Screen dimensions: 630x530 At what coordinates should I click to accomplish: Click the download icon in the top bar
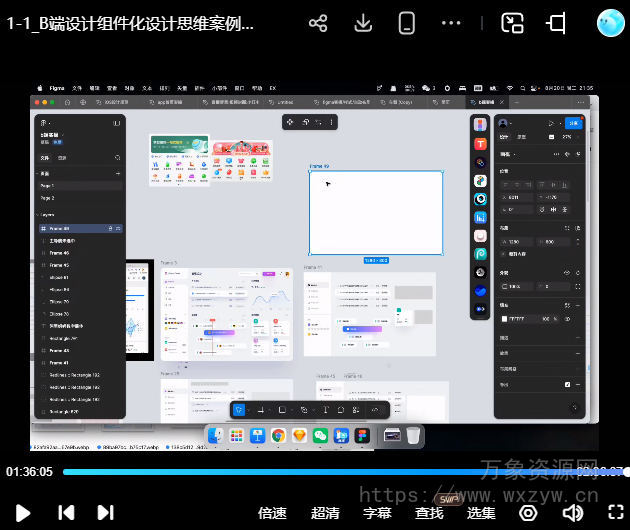[363, 23]
